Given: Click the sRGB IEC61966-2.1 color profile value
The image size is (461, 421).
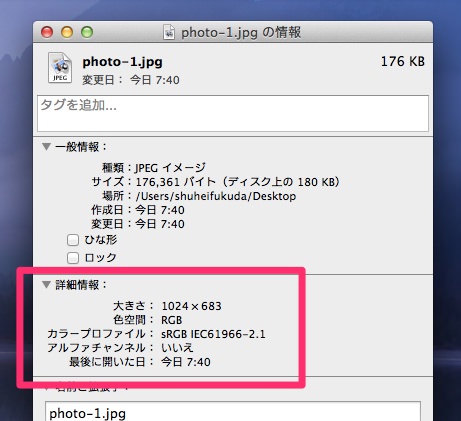Looking at the screenshot, I should 213,334.
